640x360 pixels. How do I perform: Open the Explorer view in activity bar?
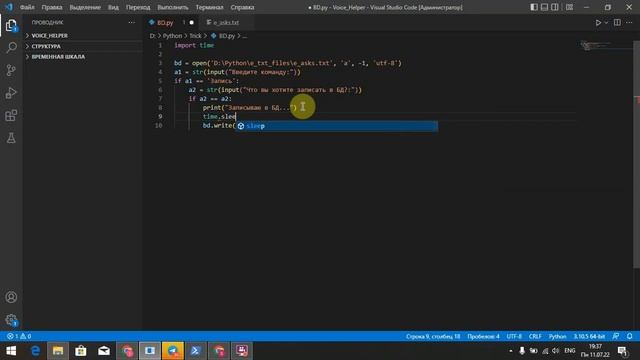point(11,25)
